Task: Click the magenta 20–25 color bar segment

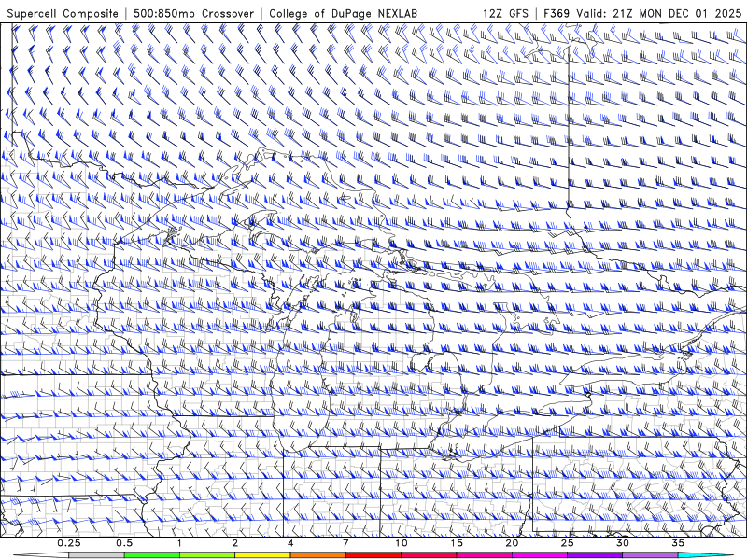Action: [x=540, y=555]
